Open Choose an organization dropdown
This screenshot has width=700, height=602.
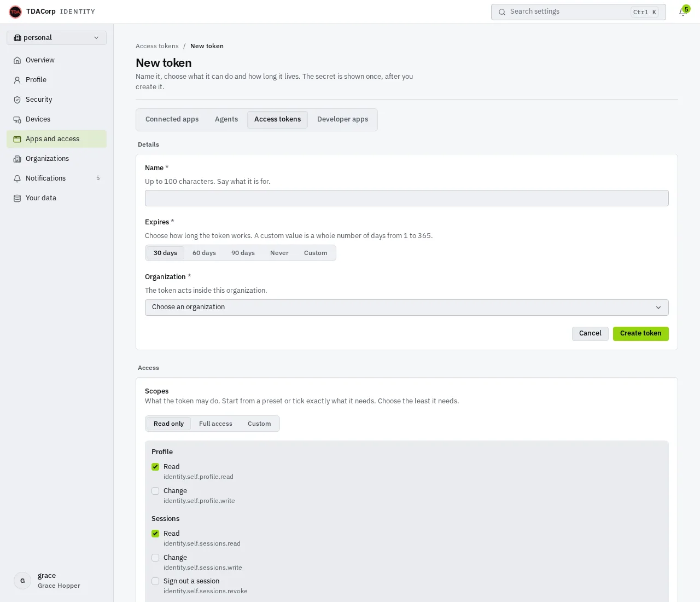407,308
